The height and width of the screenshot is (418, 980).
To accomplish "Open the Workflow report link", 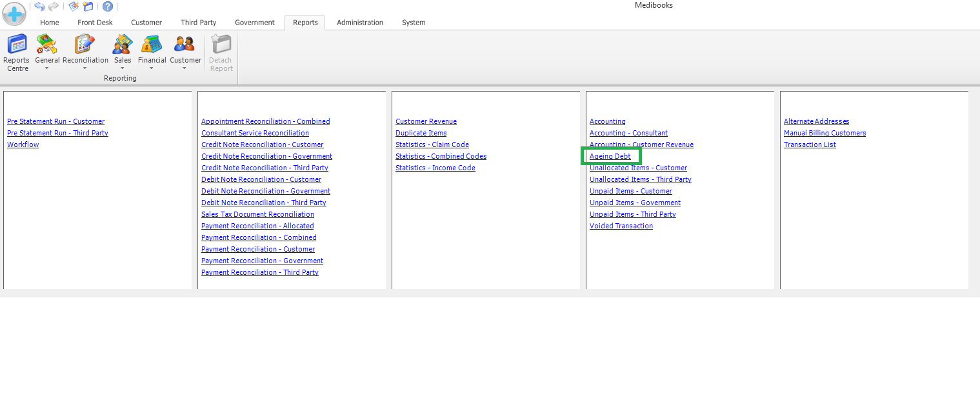I will click(x=23, y=145).
